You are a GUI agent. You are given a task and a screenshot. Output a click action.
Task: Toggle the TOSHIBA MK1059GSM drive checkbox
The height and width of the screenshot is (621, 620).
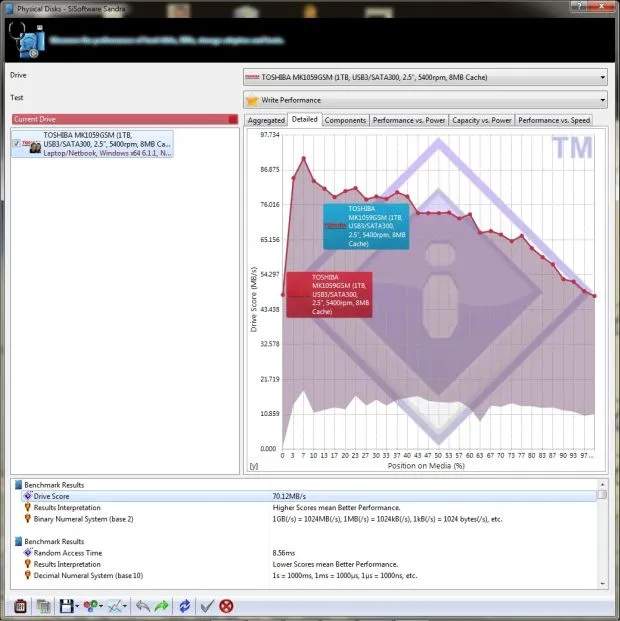pos(17,143)
